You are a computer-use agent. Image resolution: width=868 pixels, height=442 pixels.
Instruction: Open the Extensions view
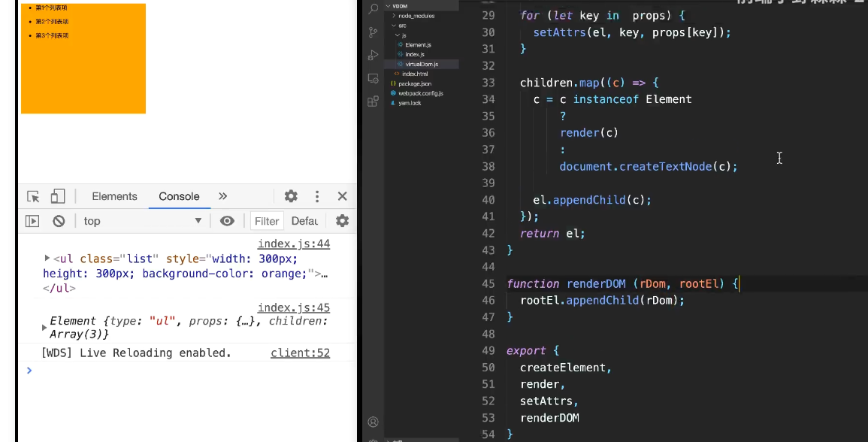[x=373, y=101]
